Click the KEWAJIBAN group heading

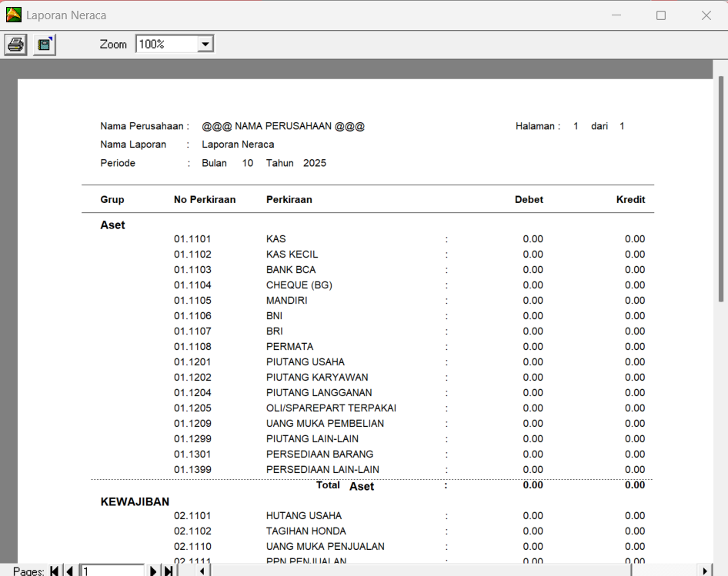pos(135,501)
